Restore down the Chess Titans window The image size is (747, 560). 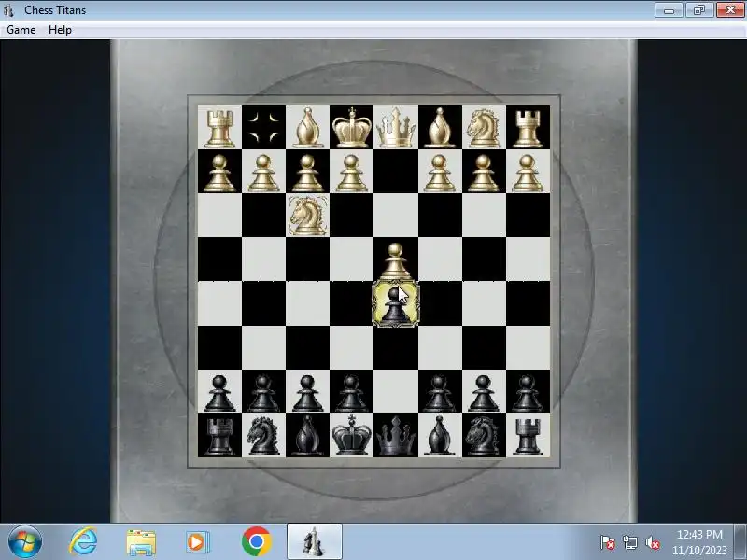(698, 10)
